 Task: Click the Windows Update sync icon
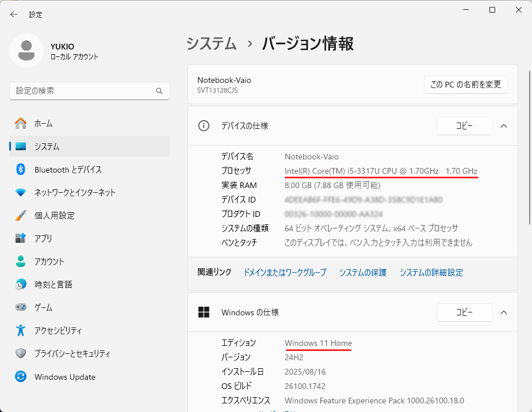pos(21,377)
